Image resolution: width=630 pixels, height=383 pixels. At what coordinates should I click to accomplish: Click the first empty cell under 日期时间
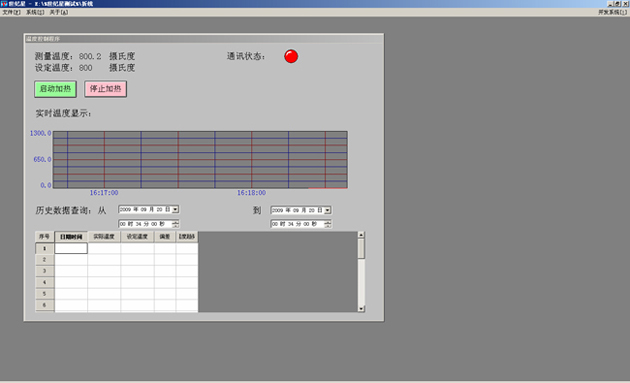tap(71, 248)
